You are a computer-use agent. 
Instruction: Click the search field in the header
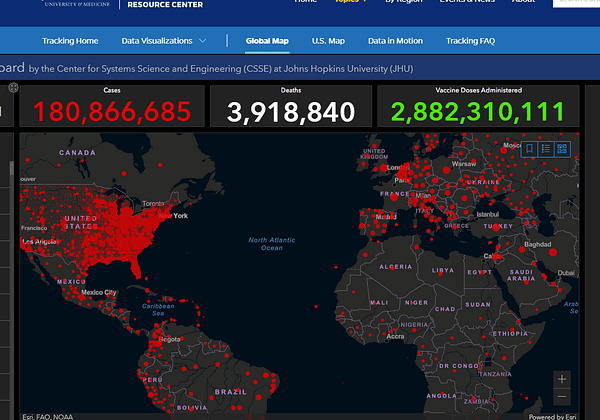580,3
